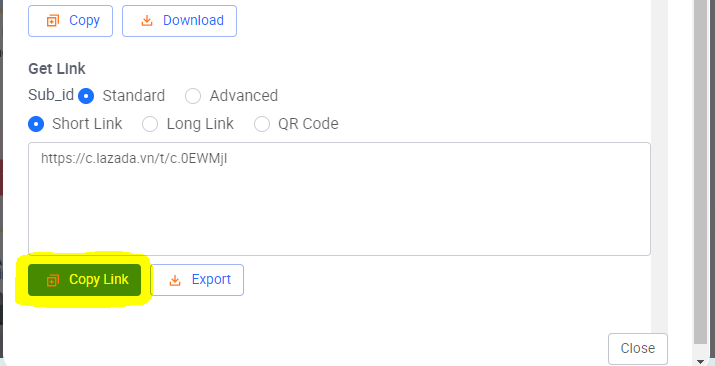Click the orange export icon beside Export
This screenshot has height=366, width=715.
click(x=175, y=280)
